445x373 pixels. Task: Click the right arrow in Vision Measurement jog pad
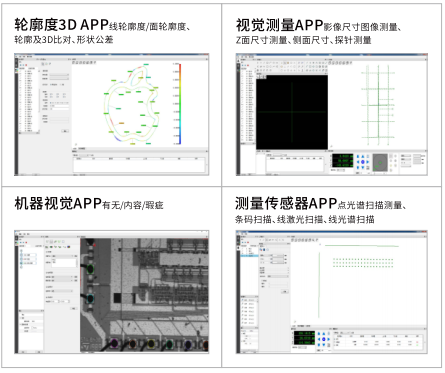(x=368, y=162)
